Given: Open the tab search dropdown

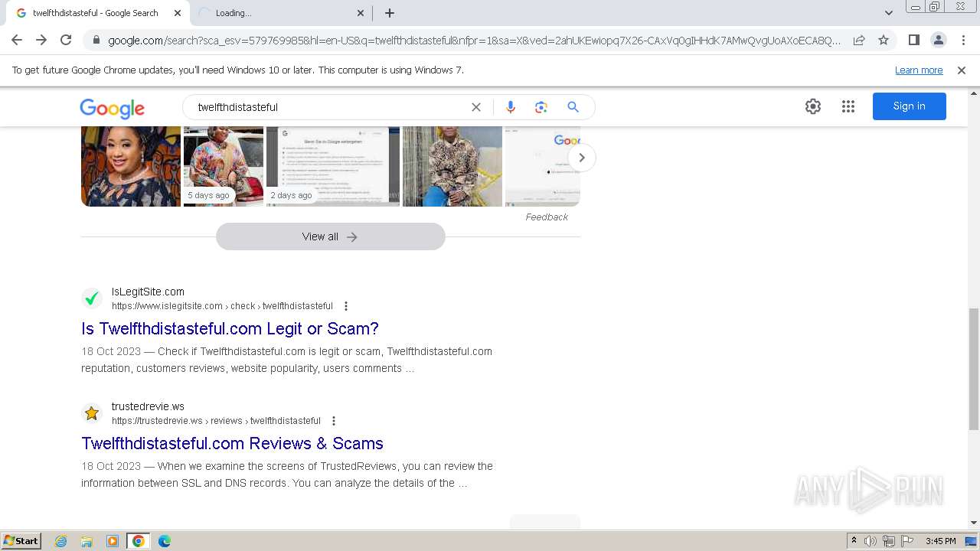Looking at the screenshot, I should pyautogui.click(x=888, y=13).
